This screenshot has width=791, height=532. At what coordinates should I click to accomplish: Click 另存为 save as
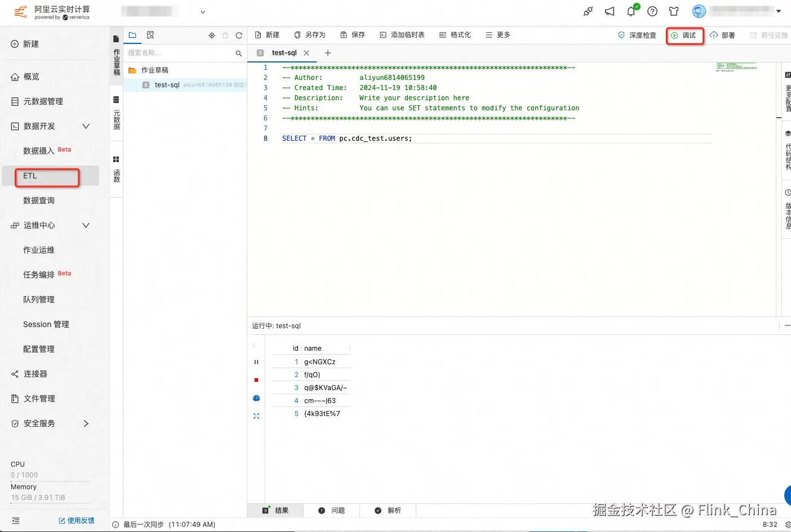pos(310,35)
